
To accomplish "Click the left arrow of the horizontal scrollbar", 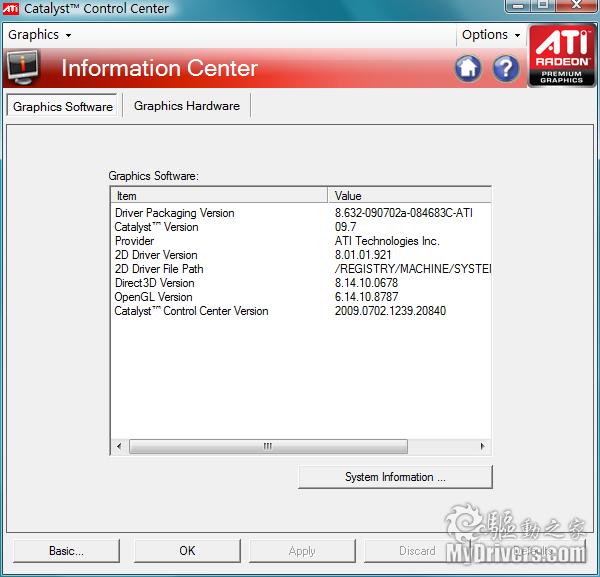I will pyautogui.click(x=119, y=446).
